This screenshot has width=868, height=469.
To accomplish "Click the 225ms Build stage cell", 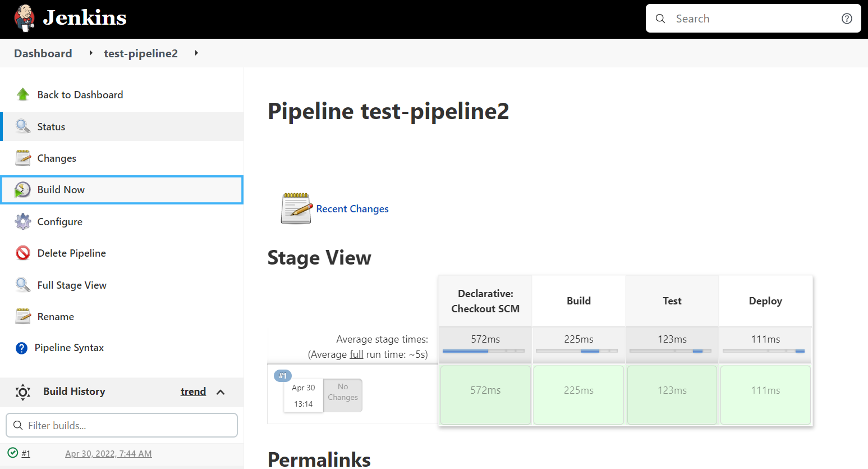I will click(578, 395).
